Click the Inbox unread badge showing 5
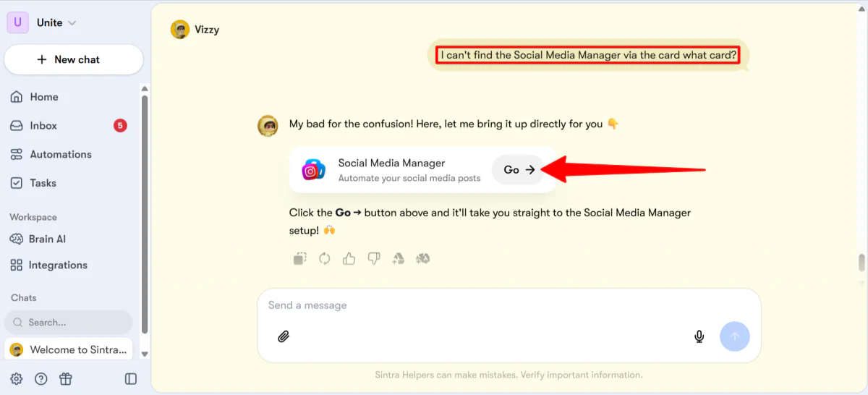 click(x=120, y=125)
